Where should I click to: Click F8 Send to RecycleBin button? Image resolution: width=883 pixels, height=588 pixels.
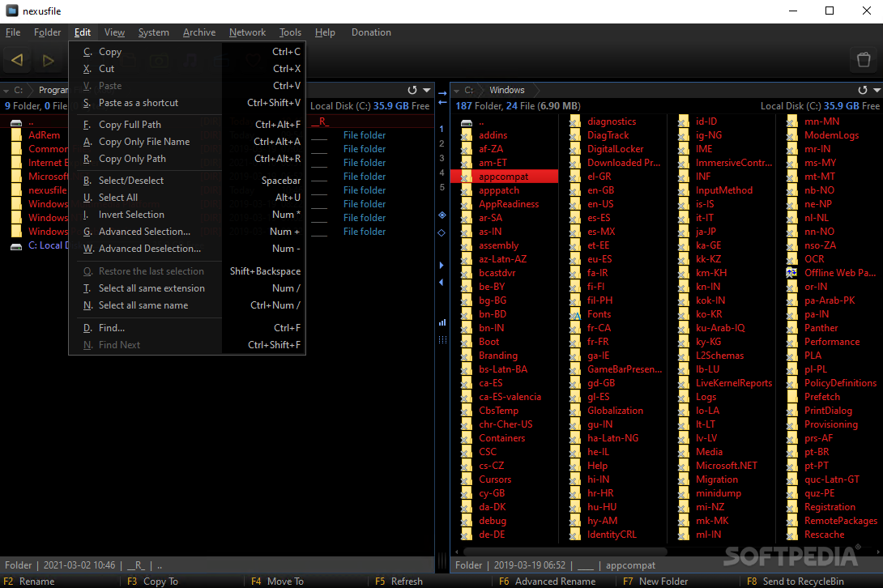[x=796, y=582]
